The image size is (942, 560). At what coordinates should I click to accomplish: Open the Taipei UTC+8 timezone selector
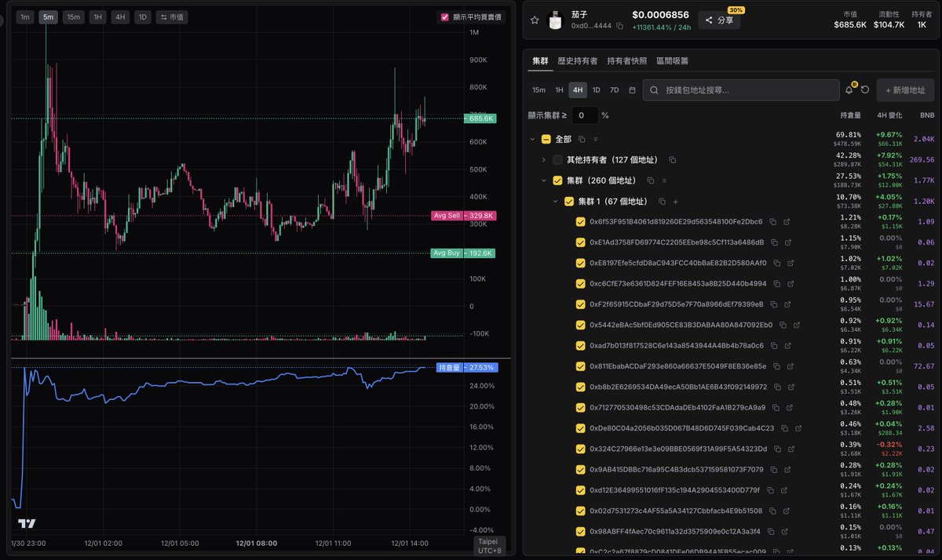487,545
